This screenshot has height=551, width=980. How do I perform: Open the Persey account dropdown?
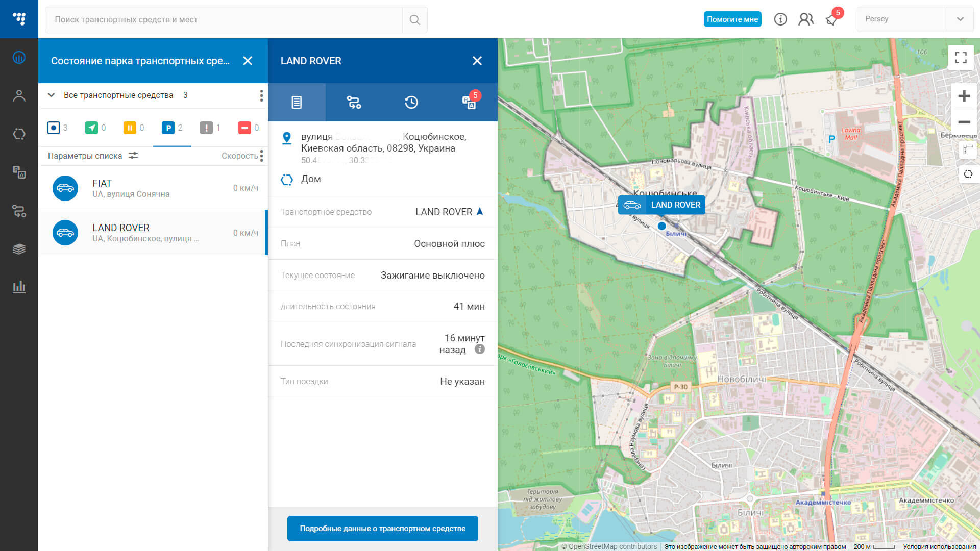pyautogui.click(x=960, y=19)
